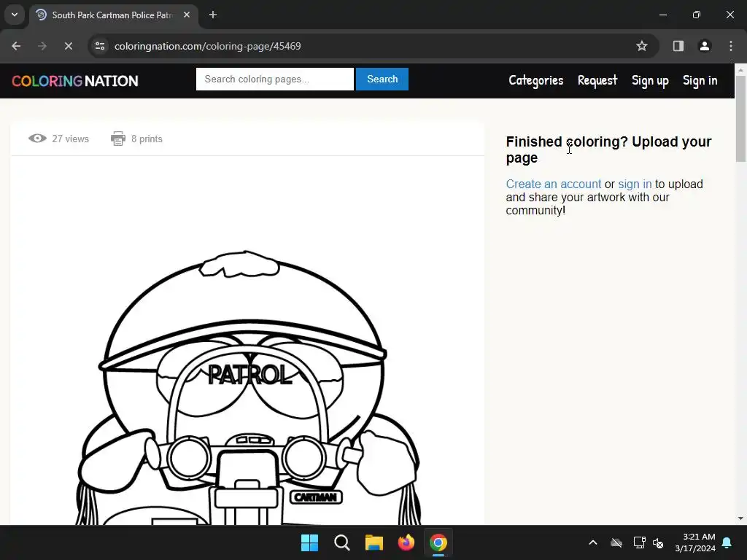Screen dimensions: 747x560
Task: Click the muted volume tray icon
Action: pos(658,542)
